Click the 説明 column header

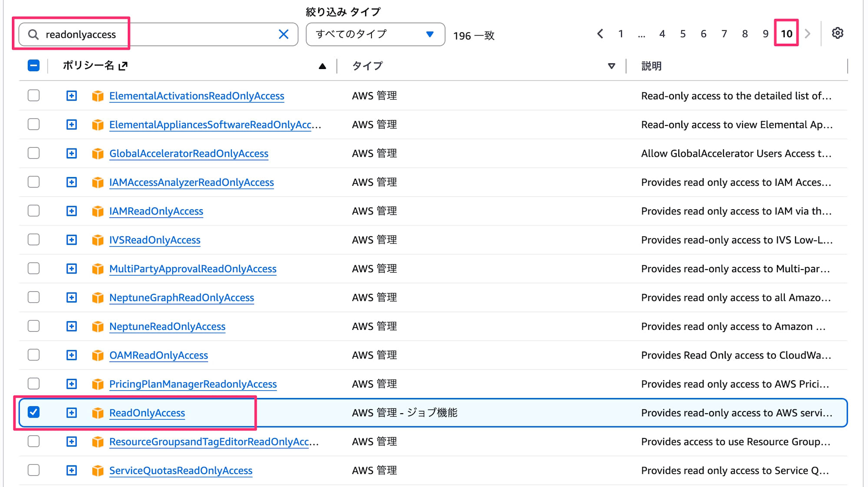tap(651, 66)
